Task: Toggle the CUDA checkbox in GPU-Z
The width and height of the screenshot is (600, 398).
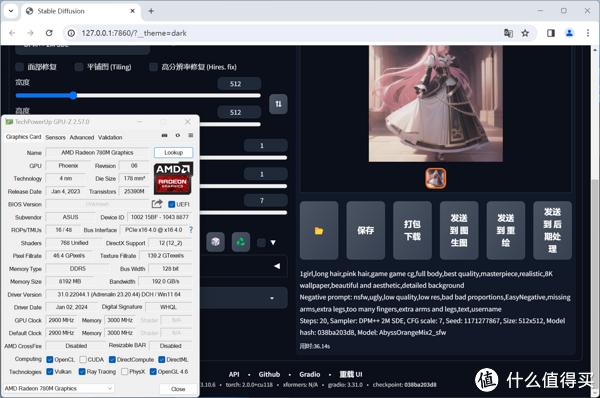Action: coord(83,359)
